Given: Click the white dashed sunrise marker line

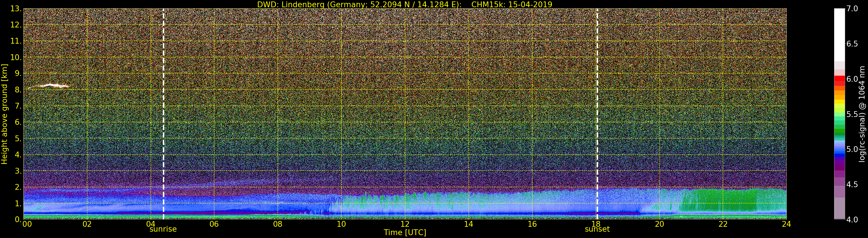Looking at the screenshot, I should coord(163,114).
